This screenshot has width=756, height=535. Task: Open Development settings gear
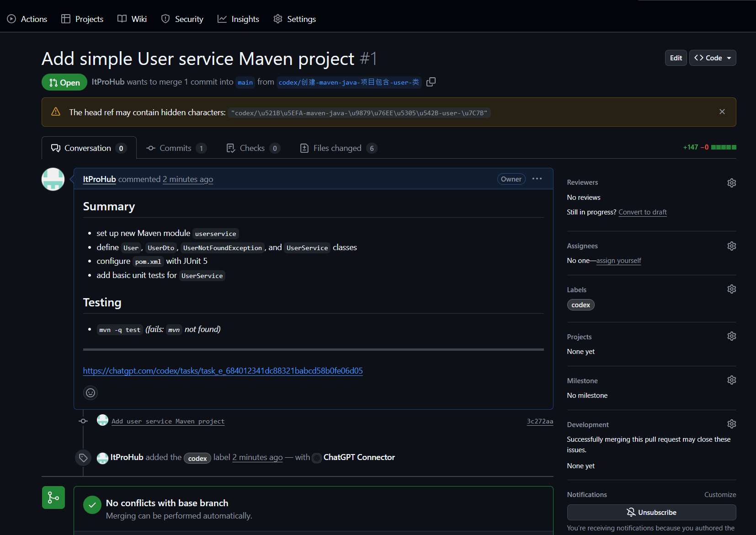point(731,424)
